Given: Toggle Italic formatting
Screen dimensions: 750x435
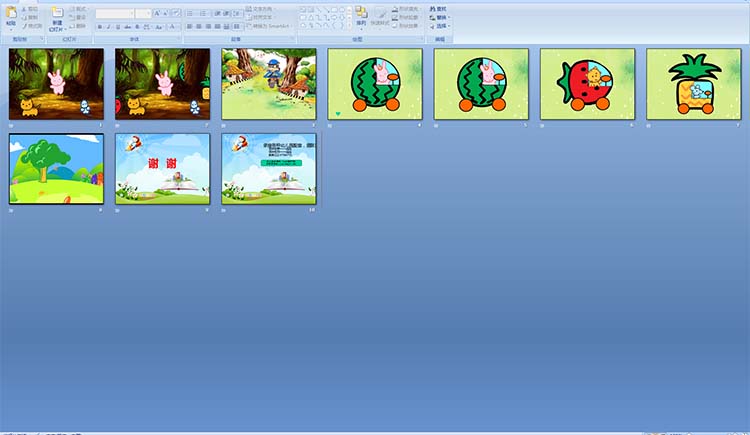Looking at the screenshot, I should [x=108, y=27].
